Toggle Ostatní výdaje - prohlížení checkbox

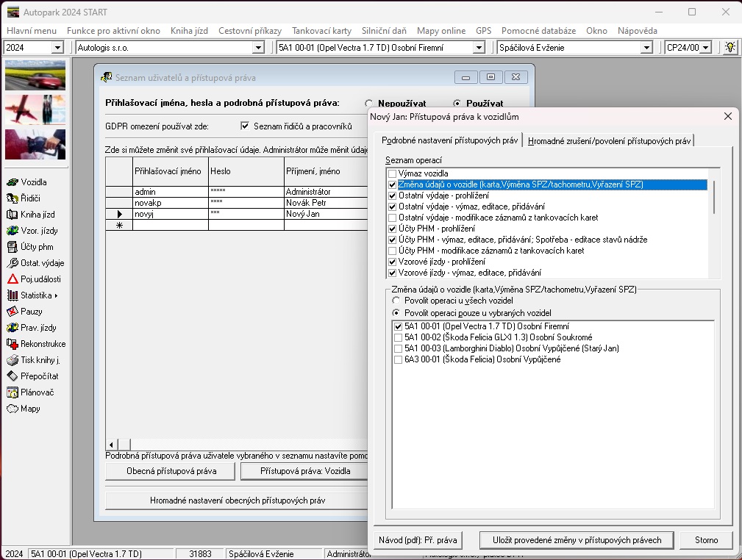click(392, 195)
